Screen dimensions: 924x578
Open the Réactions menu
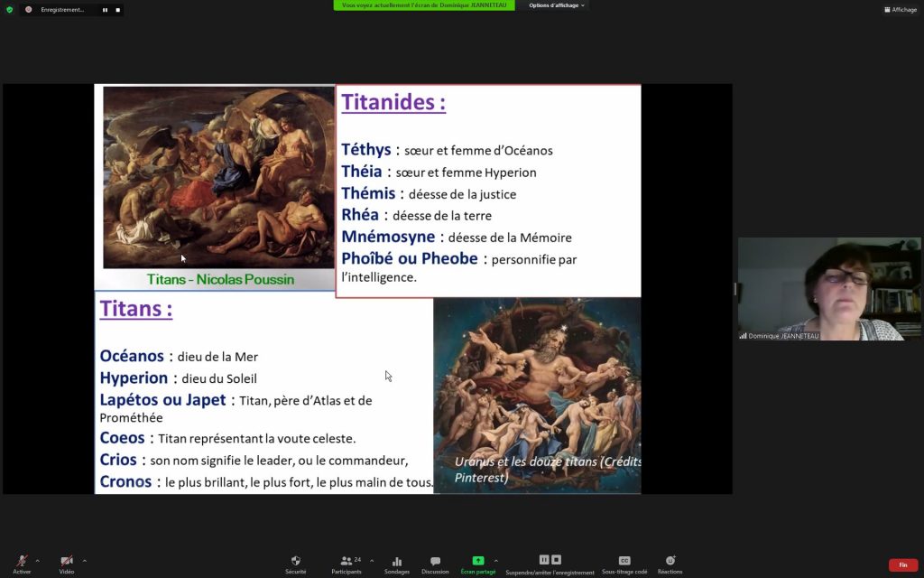tap(670, 564)
